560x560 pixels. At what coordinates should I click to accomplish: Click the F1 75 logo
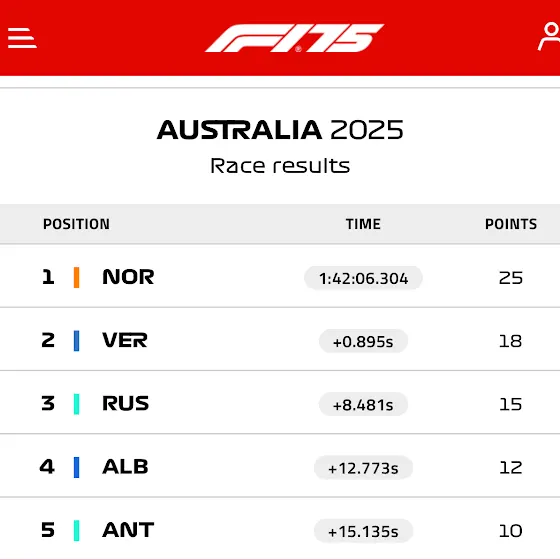pos(294,38)
